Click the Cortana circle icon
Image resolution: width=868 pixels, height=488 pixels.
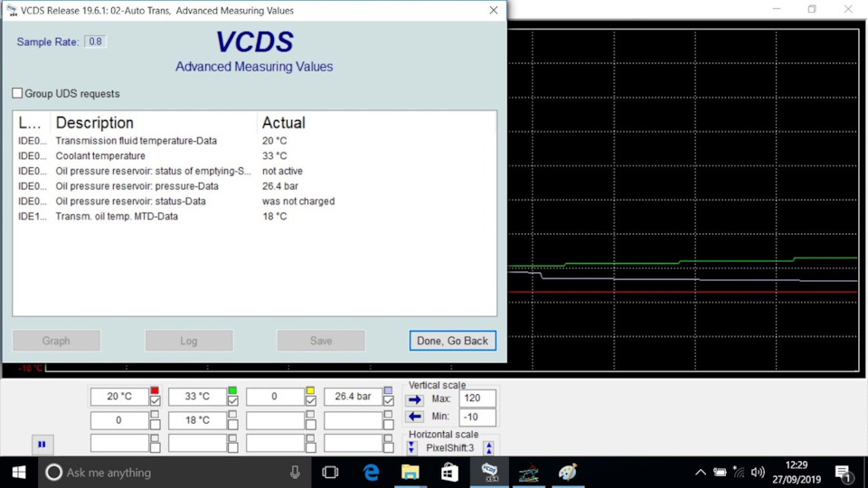[x=53, y=473]
